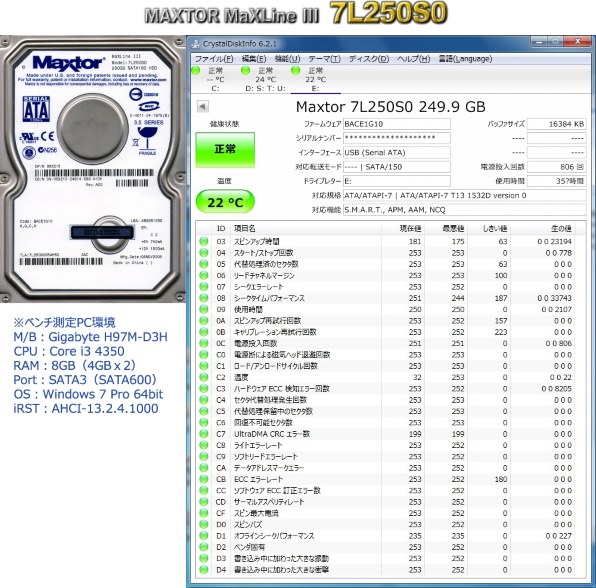Click status circle of row C7 UltraDMA CRC エラー数
Screen dimensions: 596x588
(204, 434)
